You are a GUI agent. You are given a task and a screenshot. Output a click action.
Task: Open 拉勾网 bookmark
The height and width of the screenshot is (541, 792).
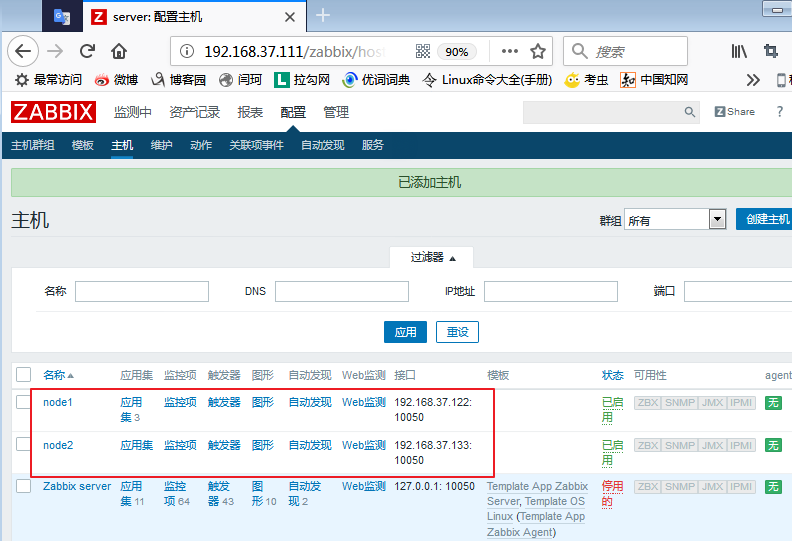point(302,80)
